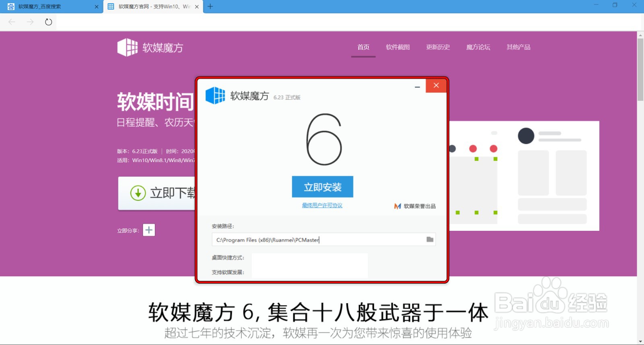Viewport: 644px width, 345px height.
Task: Click the 软媒荣誉出品 M logo
Action: click(397, 206)
